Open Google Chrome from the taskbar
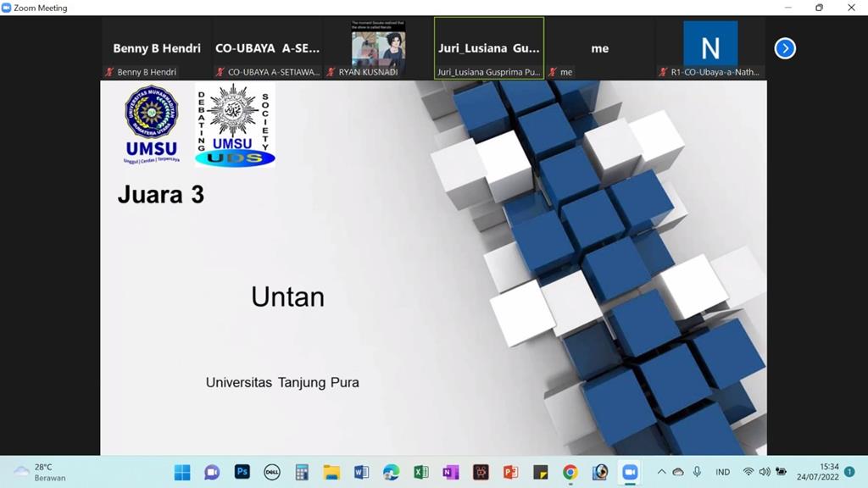868x488 pixels. (x=570, y=472)
